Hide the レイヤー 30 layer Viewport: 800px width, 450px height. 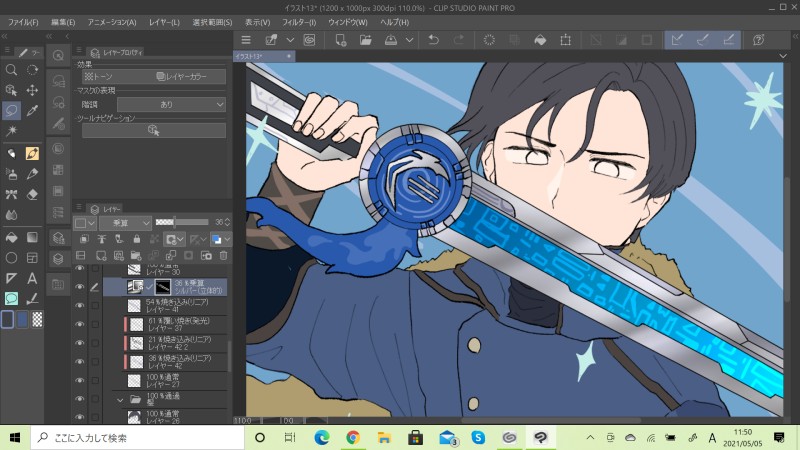pos(80,268)
